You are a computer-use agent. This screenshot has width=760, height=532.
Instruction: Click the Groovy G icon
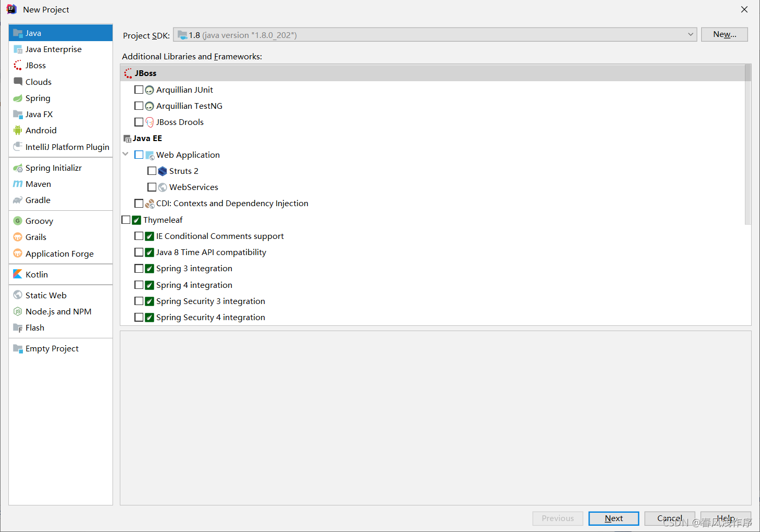[x=18, y=221]
